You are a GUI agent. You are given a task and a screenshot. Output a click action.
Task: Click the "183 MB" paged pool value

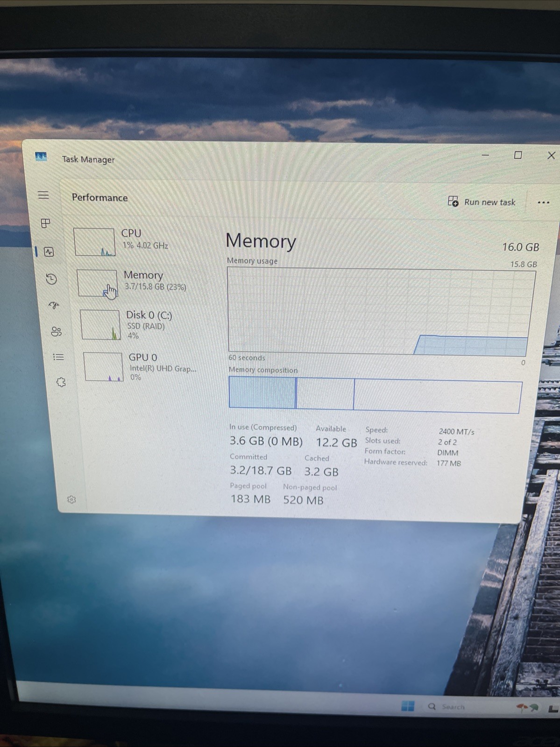pyautogui.click(x=251, y=499)
